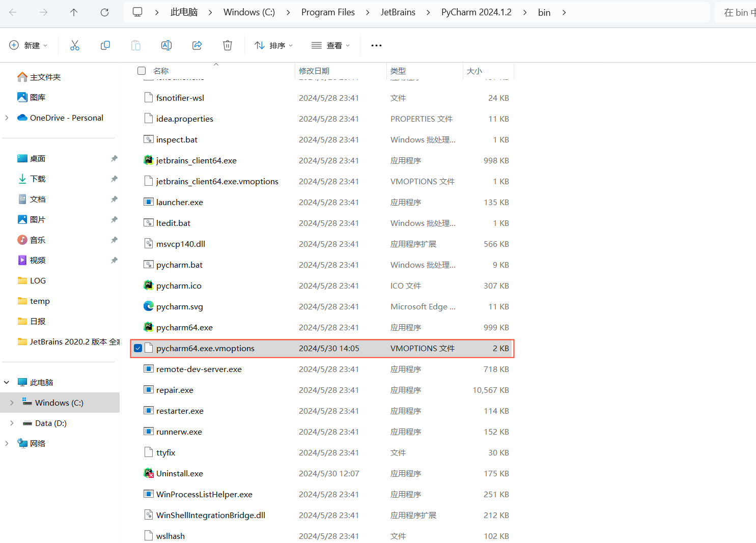
Task: Click the msvcp140.dll file icon
Action: 149,244
